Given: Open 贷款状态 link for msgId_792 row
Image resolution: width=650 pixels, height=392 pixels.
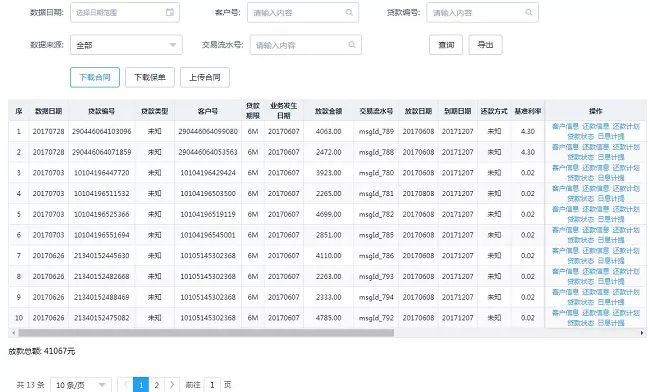Looking at the screenshot, I should tap(580, 323).
